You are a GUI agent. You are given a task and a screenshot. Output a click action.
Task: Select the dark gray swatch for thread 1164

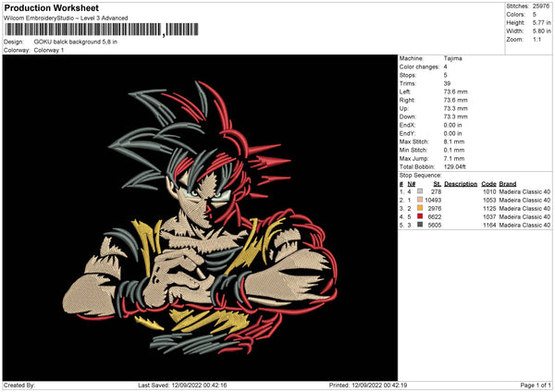[x=420, y=225]
